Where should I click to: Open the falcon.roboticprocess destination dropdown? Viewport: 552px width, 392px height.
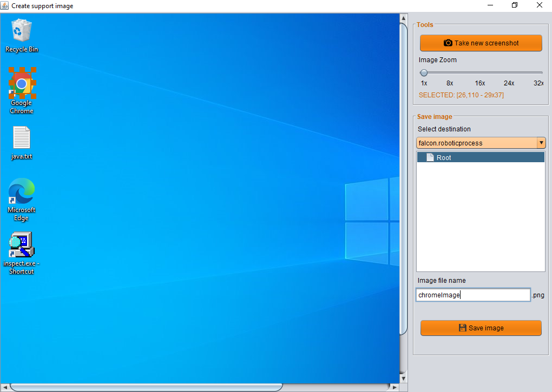point(476,143)
